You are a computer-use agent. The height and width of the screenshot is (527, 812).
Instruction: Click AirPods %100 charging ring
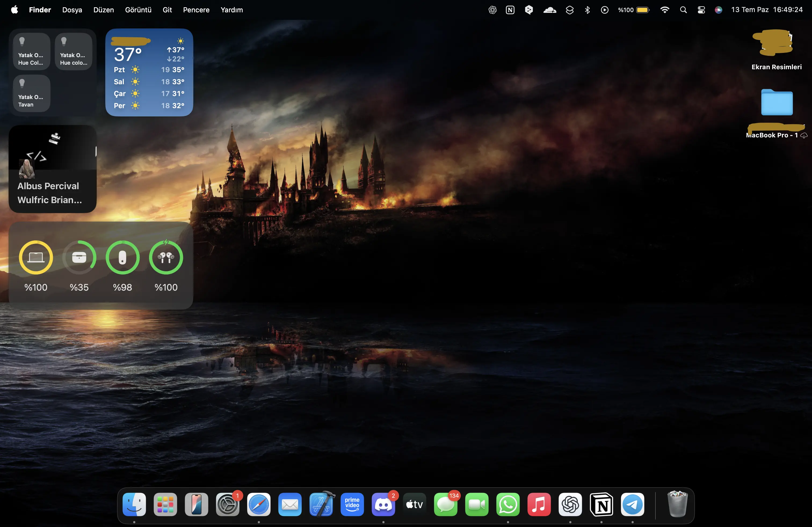[x=166, y=257]
